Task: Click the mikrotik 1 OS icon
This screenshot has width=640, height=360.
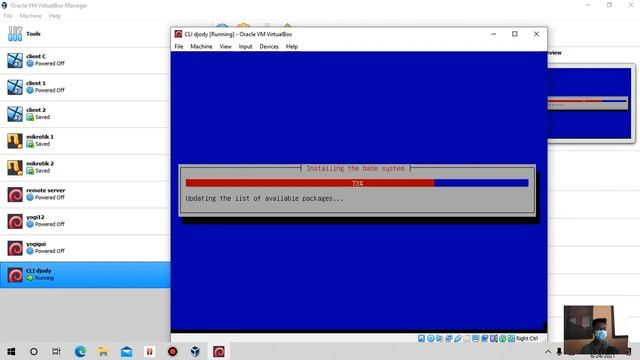Action: pos(15,141)
